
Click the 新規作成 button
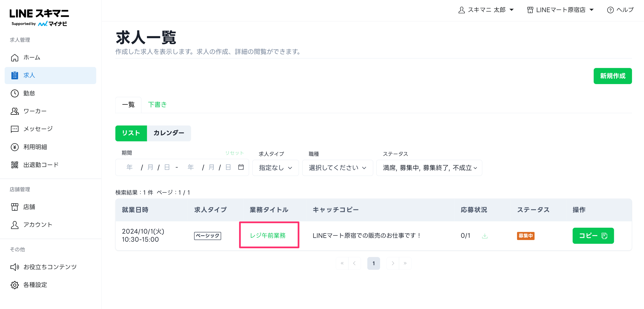tap(613, 76)
